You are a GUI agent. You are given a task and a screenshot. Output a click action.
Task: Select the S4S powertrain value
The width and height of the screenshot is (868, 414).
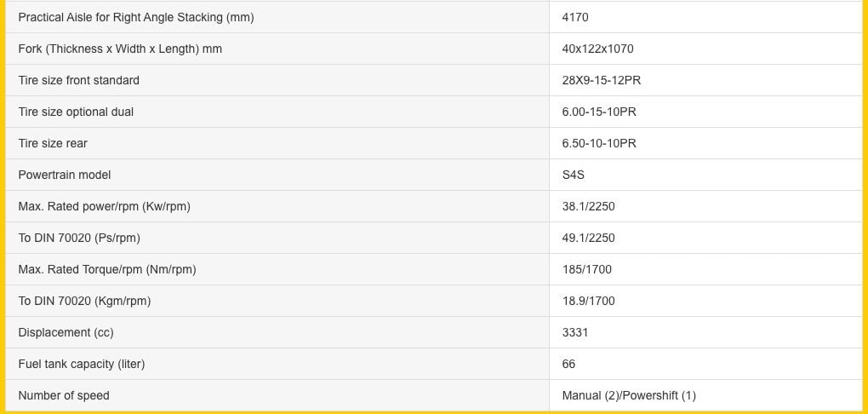coord(574,175)
